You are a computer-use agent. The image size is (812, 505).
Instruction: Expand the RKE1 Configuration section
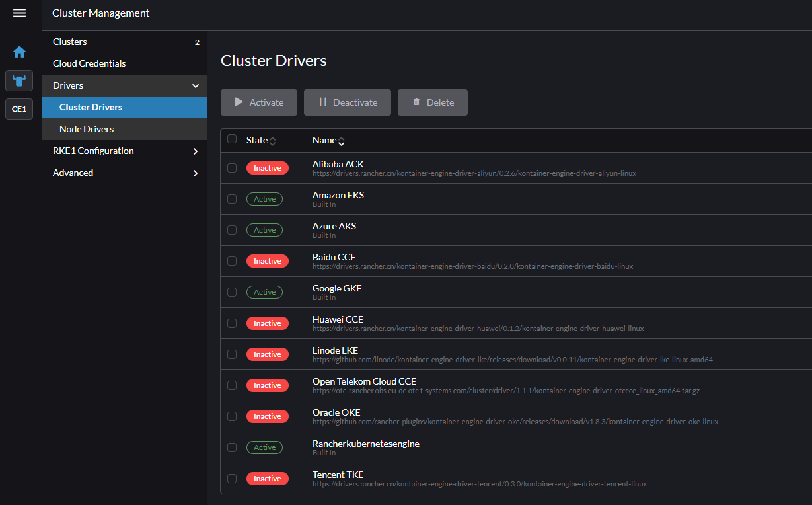coord(195,151)
